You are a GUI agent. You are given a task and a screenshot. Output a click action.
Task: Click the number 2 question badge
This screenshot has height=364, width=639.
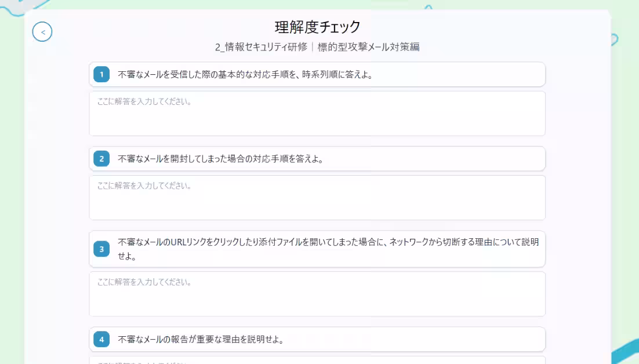click(x=101, y=159)
